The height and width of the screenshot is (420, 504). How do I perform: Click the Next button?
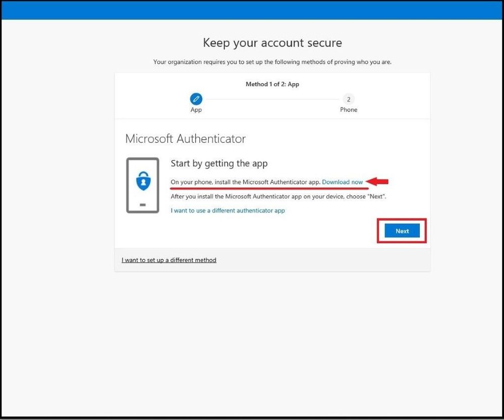pos(402,231)
